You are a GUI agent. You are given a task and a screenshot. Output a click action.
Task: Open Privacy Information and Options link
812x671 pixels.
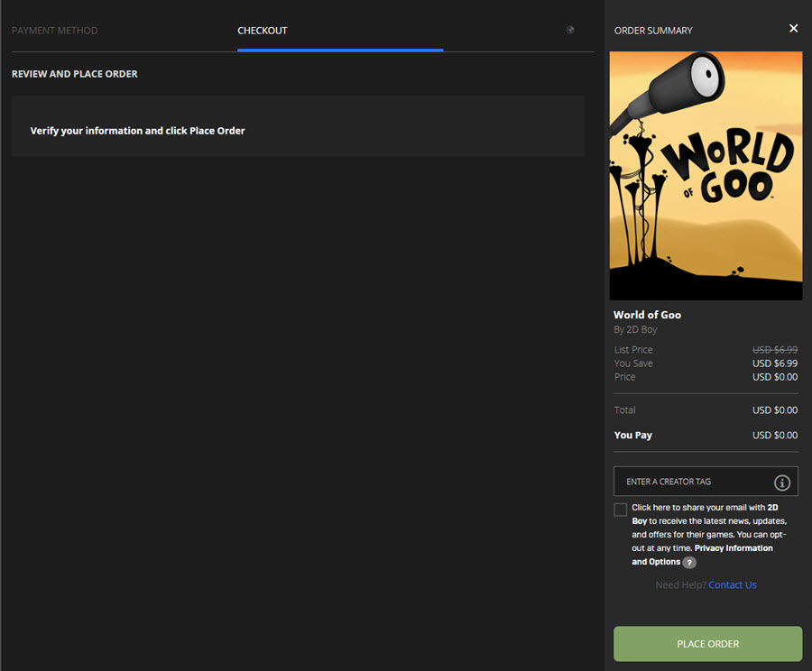click(x=702, y=555)
